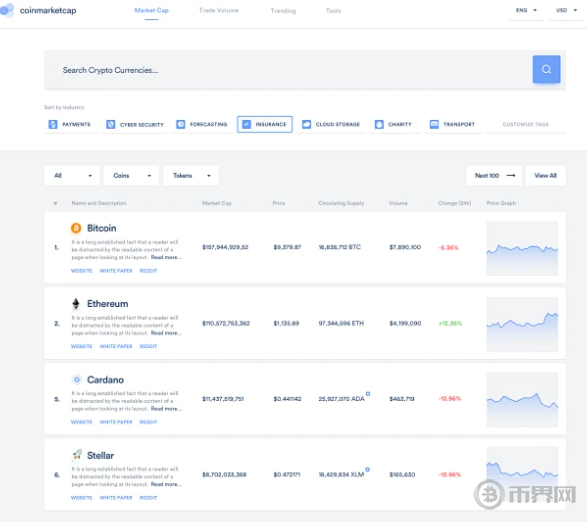
Task: Click the Stellar rocket icon
Action: tap(77, 455)
